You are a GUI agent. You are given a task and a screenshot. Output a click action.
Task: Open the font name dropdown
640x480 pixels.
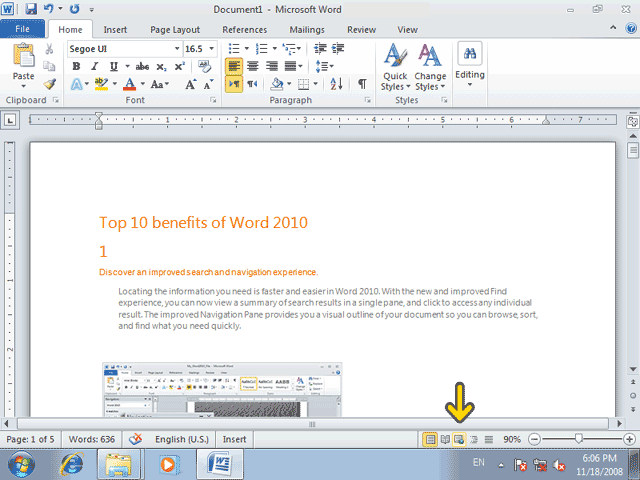(x=177, y=49)
